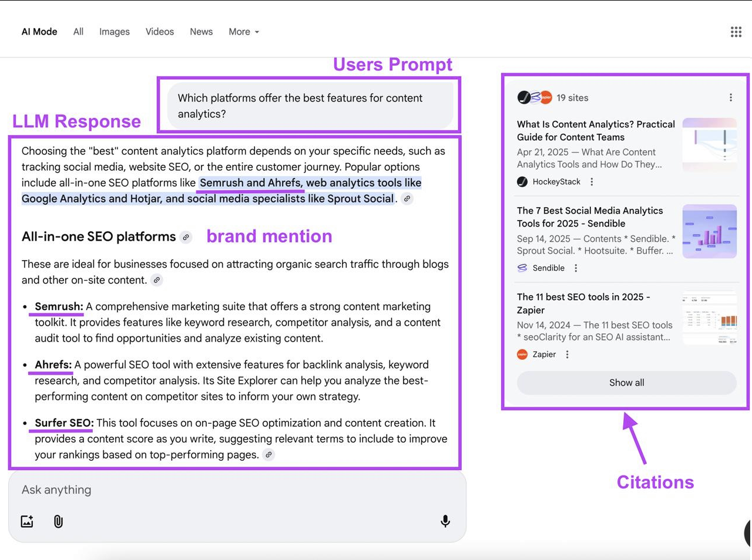Open options menu next to Zapier source
The width and height of the screenshot is (752, 560).
pyautogui.click(x=567, y=355)
